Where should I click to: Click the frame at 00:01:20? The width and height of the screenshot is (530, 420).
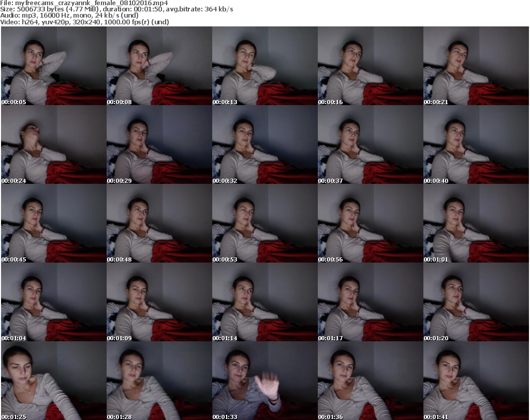(476, 302)
